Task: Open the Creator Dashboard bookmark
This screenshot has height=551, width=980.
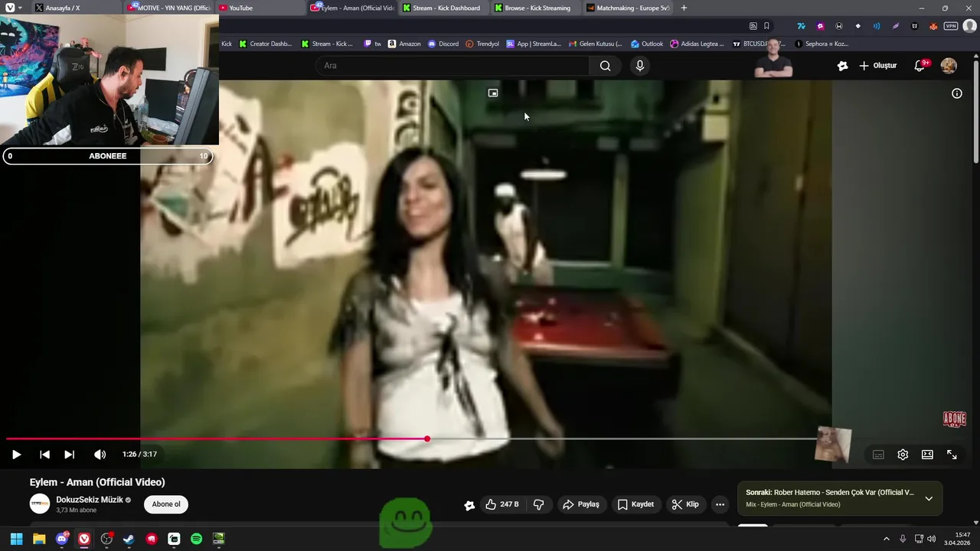Action: (x=266, y=44)
